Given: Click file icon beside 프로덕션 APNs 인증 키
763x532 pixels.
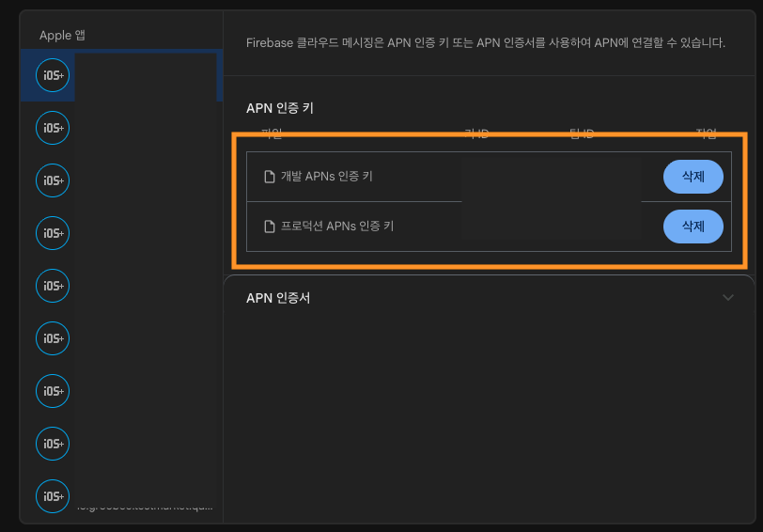Looking at the screenshot, I should point(269,227).
